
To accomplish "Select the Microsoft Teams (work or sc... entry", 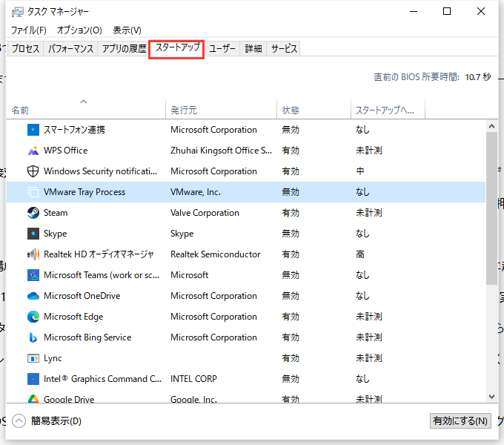I will 102,275.
